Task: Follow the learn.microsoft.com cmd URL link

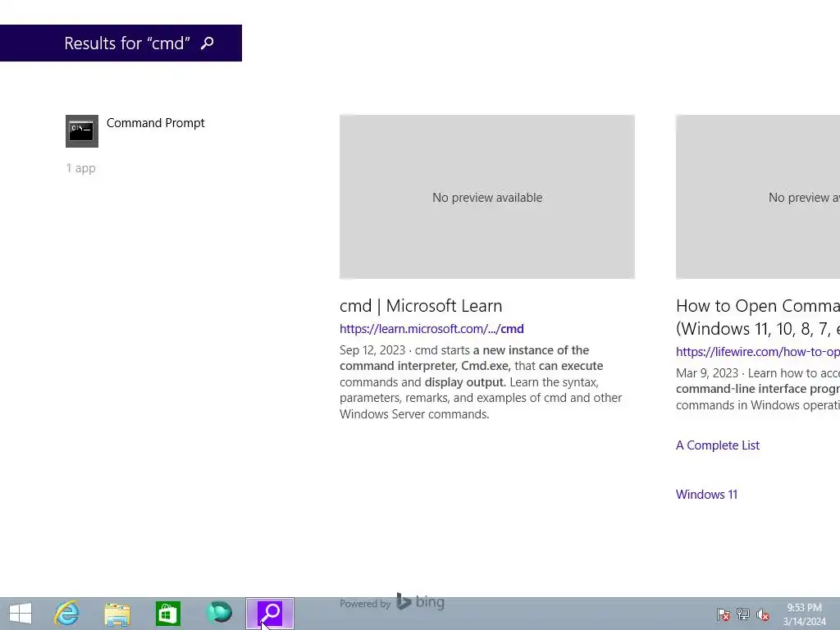Action: (431, 328)
